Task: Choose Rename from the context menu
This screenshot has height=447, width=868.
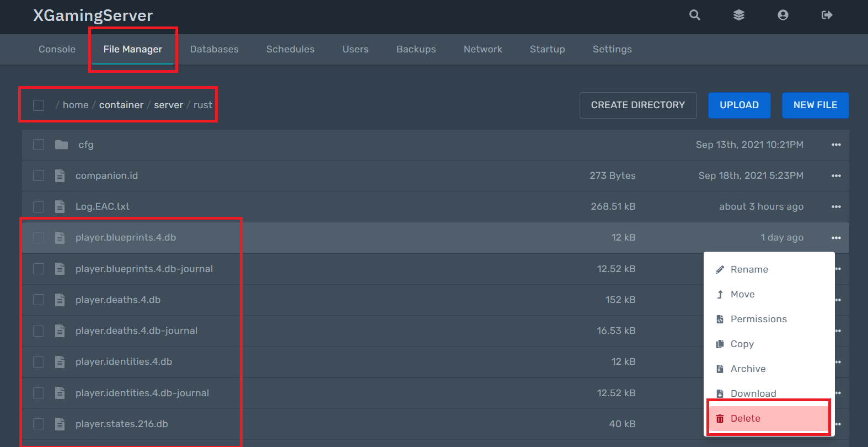Action: [x=769, y=269]
